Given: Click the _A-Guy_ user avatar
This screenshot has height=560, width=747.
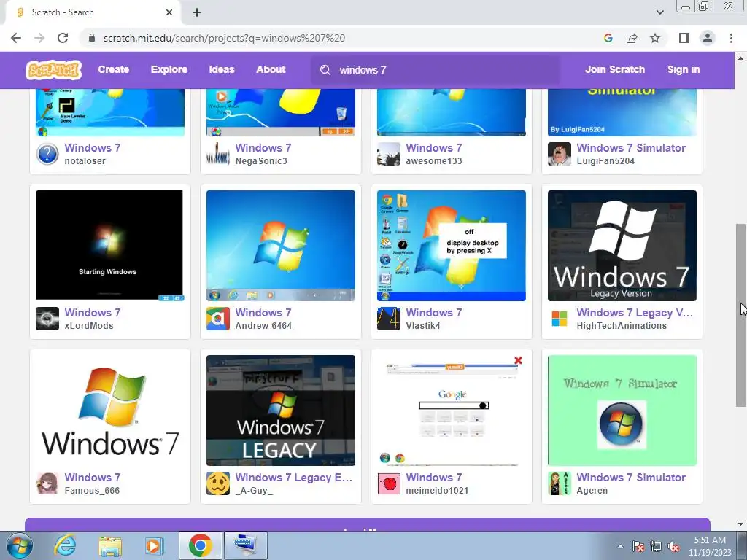Looking at the screenshot, I should click(218, 483).
